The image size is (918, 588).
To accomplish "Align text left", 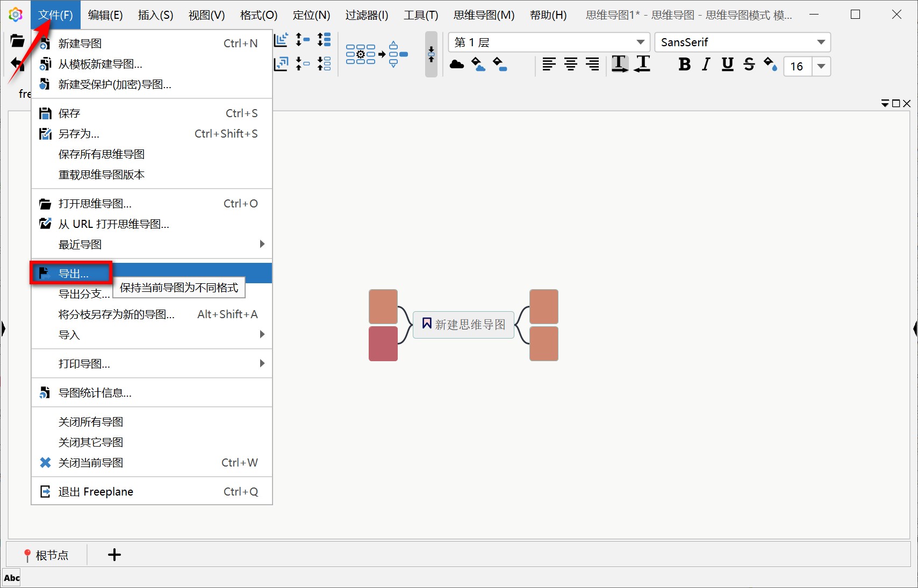I will 549,64.
